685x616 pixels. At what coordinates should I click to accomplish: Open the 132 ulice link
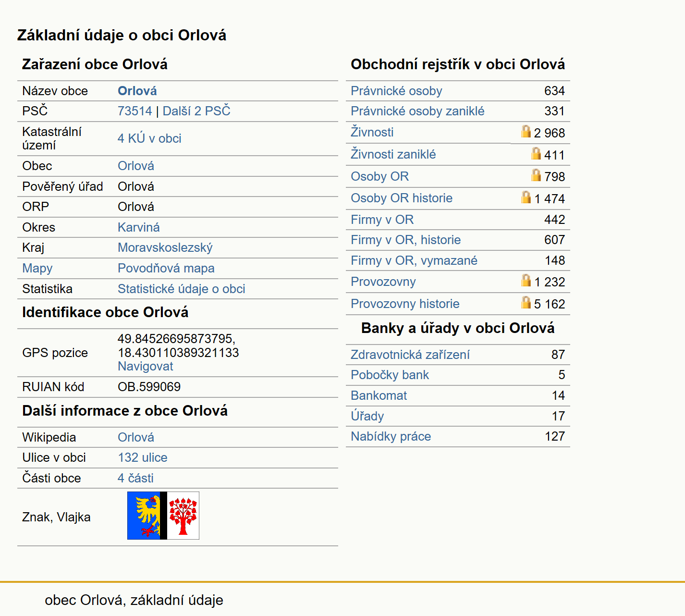(143, 457)
